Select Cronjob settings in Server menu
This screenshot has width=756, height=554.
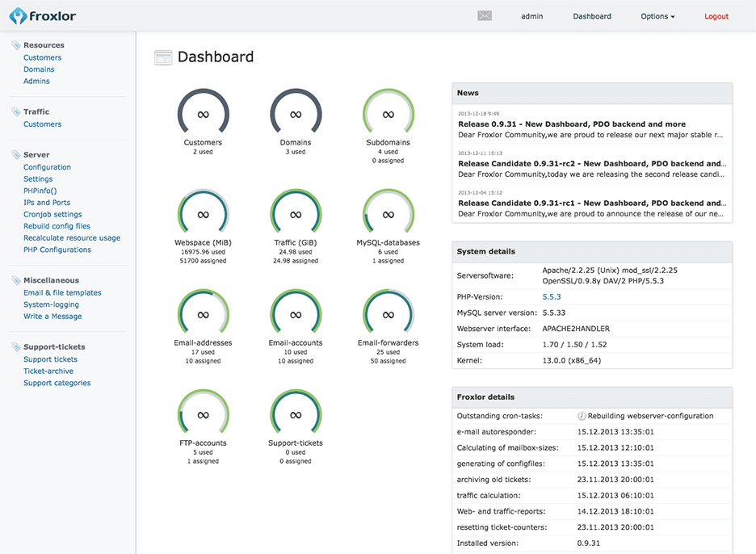[x=52, y=215]
